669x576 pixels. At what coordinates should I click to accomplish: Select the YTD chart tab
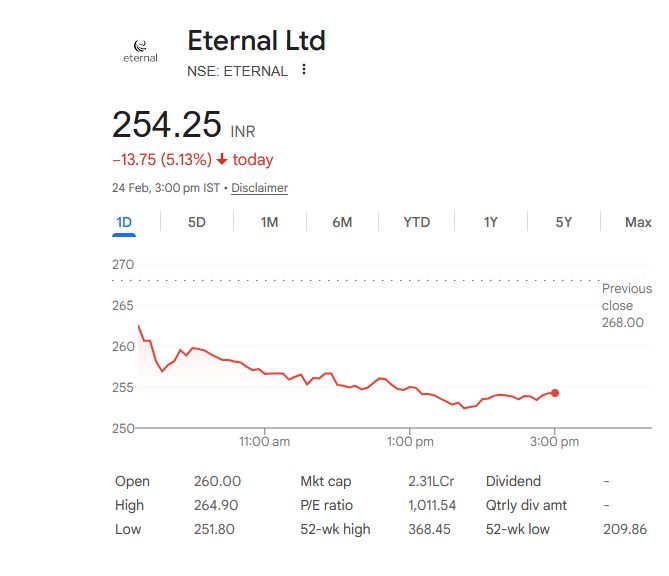click(x=416, y=222)
